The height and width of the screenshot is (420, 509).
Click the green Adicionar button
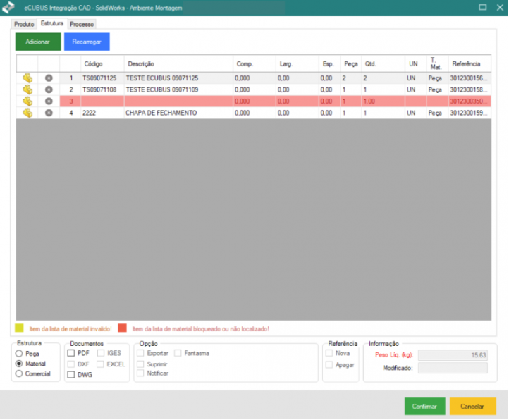coord(38,42)
